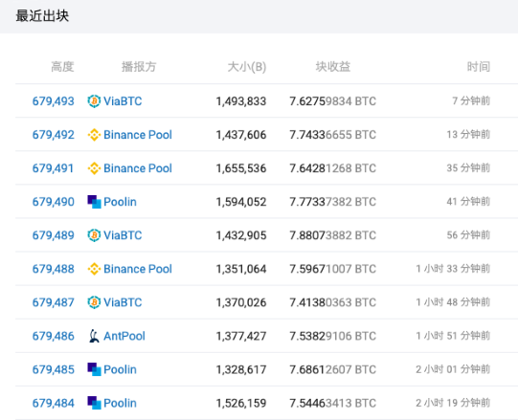Click the Binance Pool icon beside block 679,488
This screenshot has width=518, height=420.
pos(94,269)
